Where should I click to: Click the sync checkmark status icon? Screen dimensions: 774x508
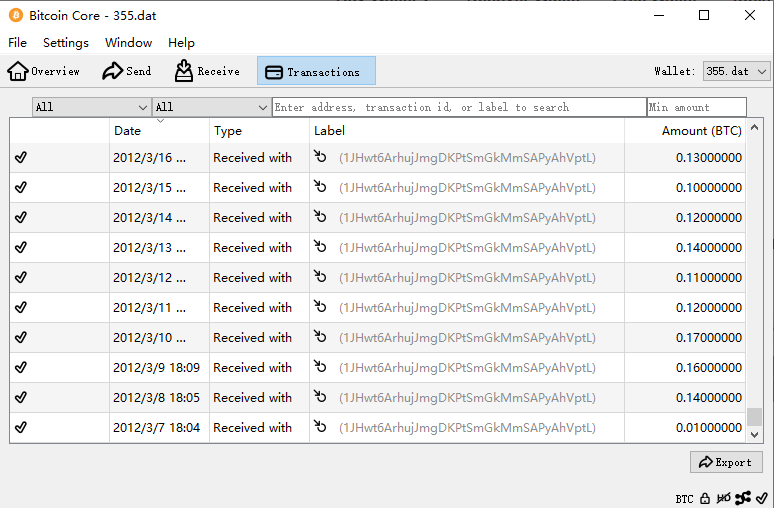tap(761, 498)
